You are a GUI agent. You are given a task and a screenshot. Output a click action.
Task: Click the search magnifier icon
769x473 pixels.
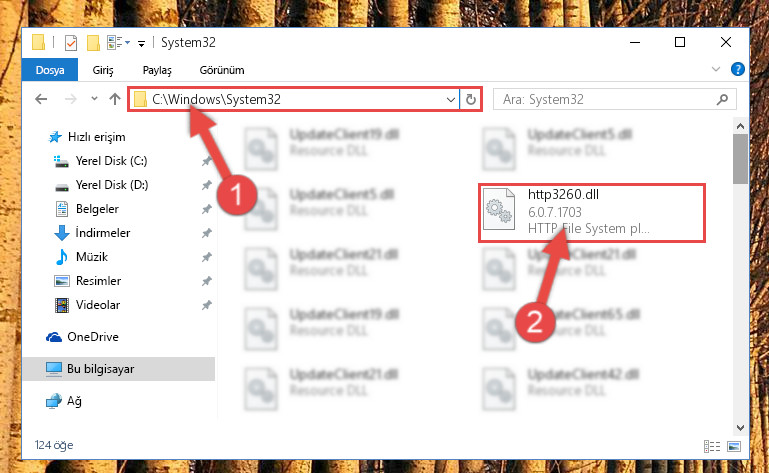coord(722,100)
